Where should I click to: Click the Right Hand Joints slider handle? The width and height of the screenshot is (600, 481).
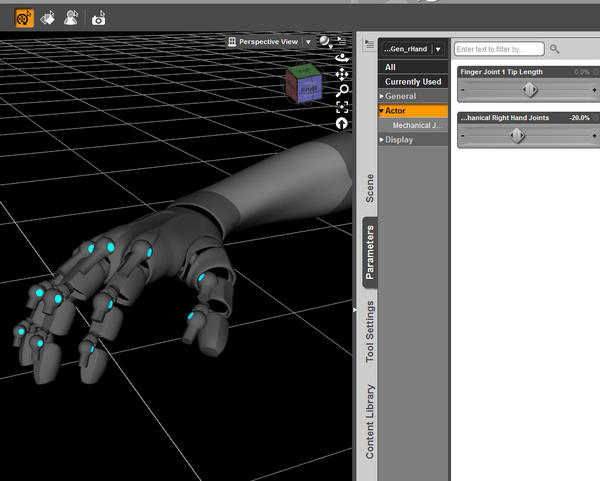click(x=517, y=136)
